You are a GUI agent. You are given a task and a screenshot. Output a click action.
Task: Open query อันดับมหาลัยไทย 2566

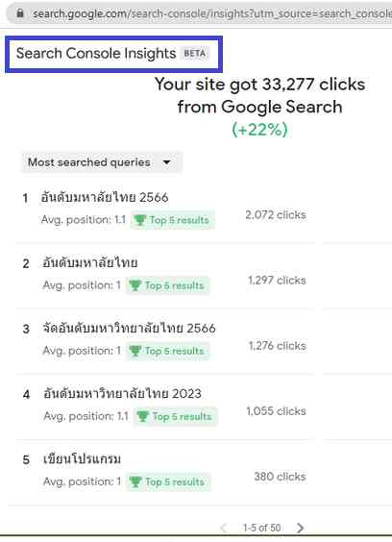[105, 197]
